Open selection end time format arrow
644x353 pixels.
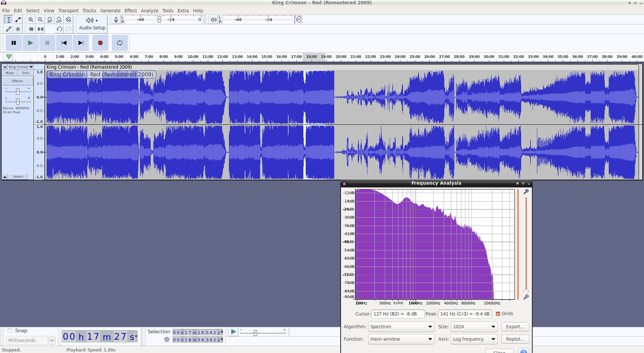point(221,340)
